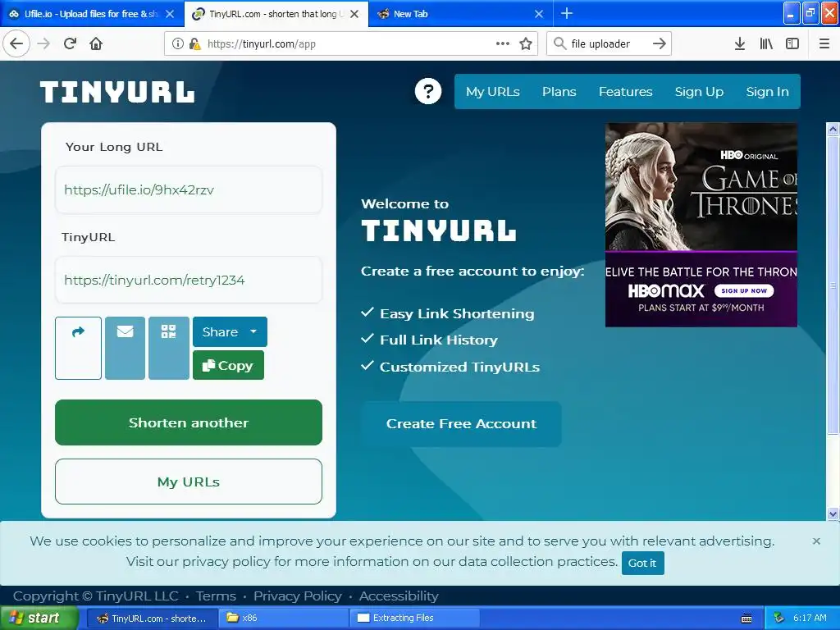Image resolution: width=840 pixels, height=630 pixels.
Task: Open Extracting Files taskbar window
Action: point(413,619)
